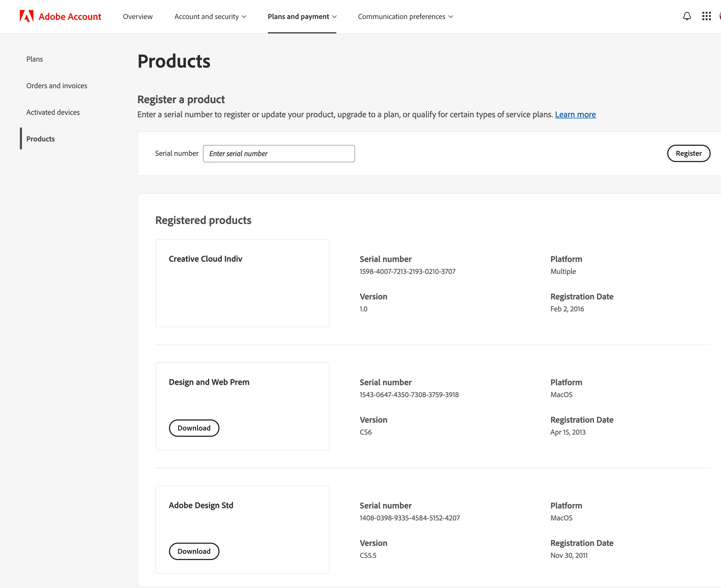Image resolution: width=721 pixels, height=588 pixels.
Task: Download Adobe Design Std
Action: (194, 551)
